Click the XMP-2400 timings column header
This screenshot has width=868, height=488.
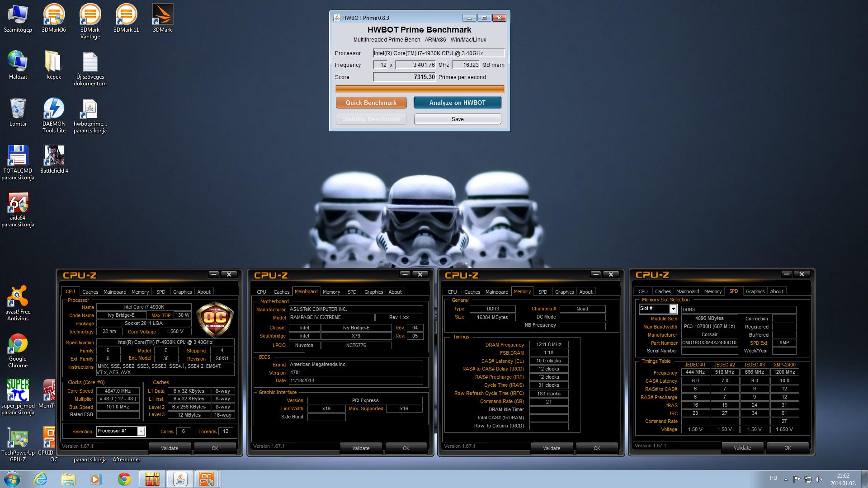tap(784, 365)
